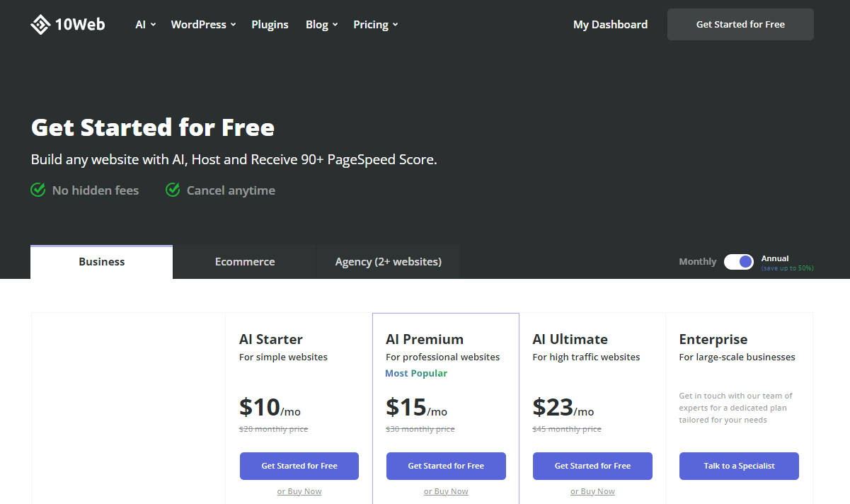Viewport: 850px width, 504px height.
Task: Expand the WordPress dropdown menu
Action: [204, 25]
